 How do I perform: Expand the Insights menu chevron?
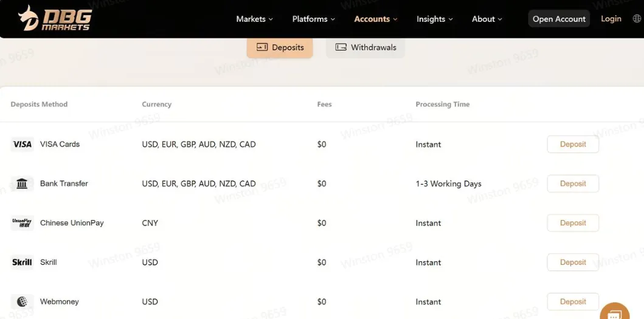click(x=451, y=19)
